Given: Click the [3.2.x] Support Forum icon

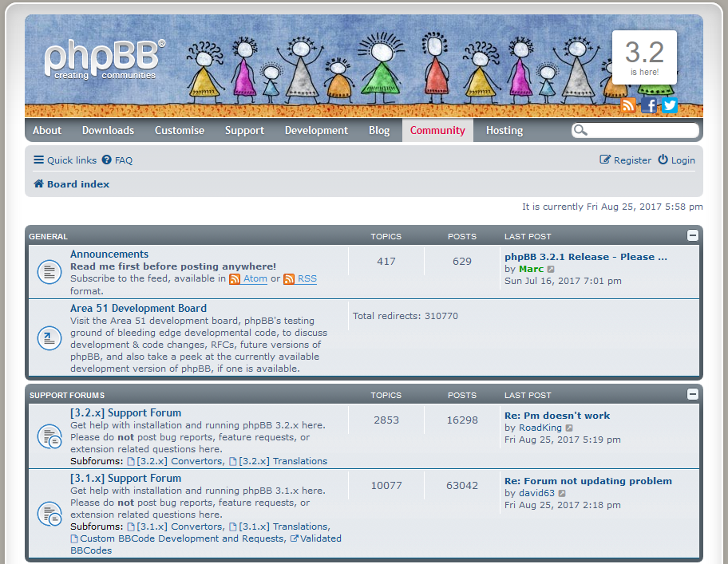Looking at the screenshot, I should tap(49, 436).
